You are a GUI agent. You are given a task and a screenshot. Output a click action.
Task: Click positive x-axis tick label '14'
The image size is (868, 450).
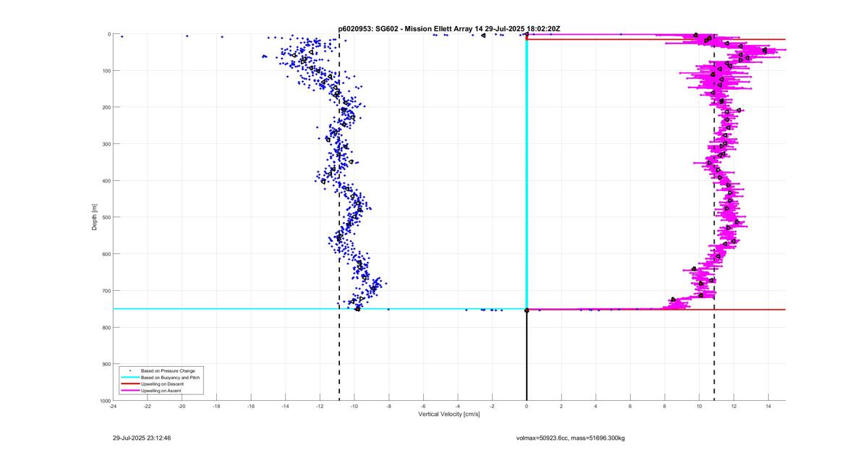768,407
